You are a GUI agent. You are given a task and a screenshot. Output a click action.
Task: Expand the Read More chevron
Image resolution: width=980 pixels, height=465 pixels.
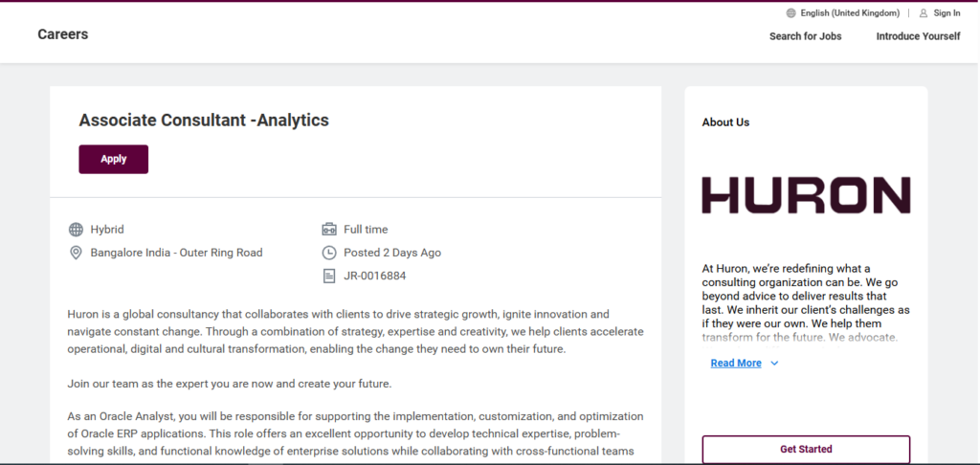pos(774,364)
